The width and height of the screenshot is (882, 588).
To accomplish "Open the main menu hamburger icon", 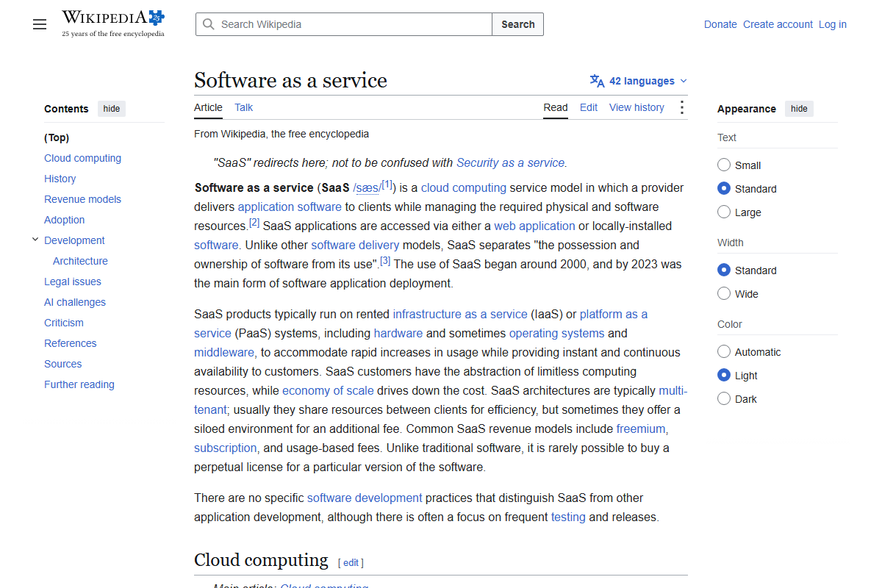I will tap(40, 24).
